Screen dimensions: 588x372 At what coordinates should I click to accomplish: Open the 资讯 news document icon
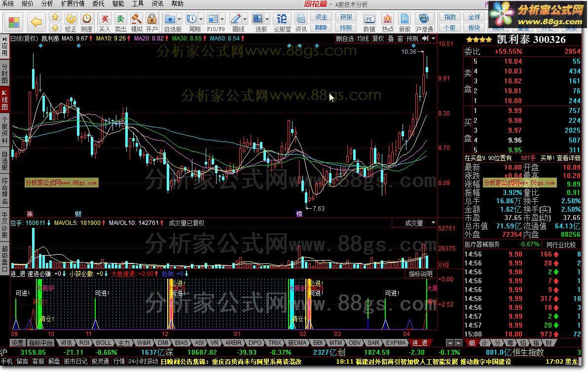301,18
